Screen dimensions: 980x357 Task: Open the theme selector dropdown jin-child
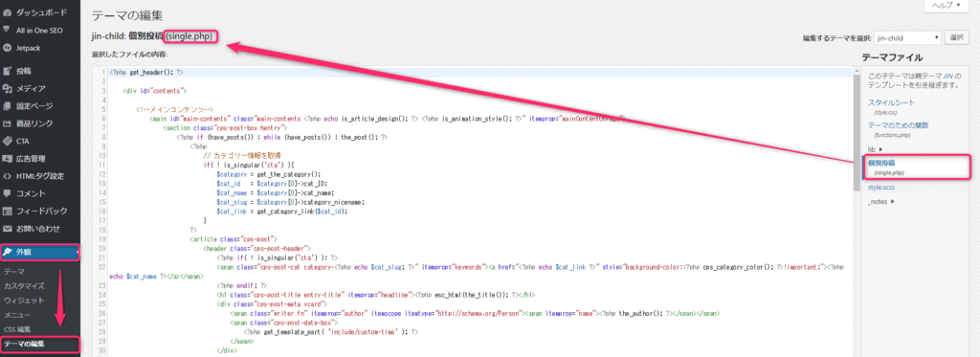click(x=907, y=37)
